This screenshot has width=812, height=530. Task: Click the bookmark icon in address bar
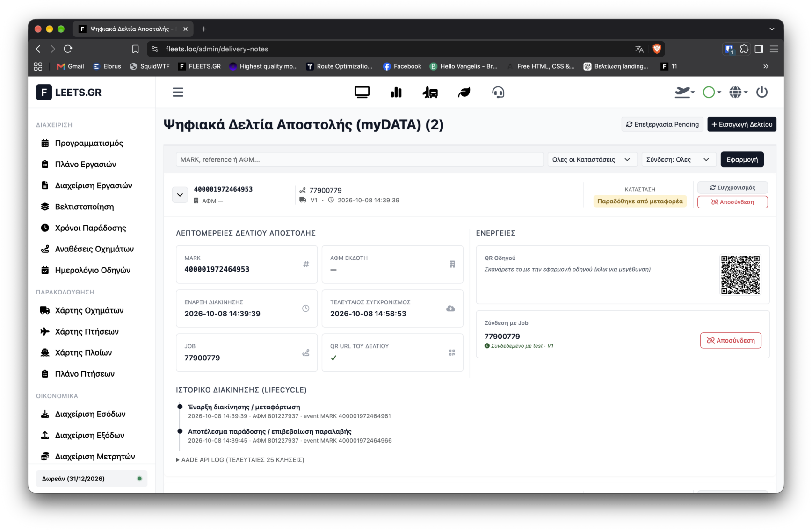(x=135, y=49)
